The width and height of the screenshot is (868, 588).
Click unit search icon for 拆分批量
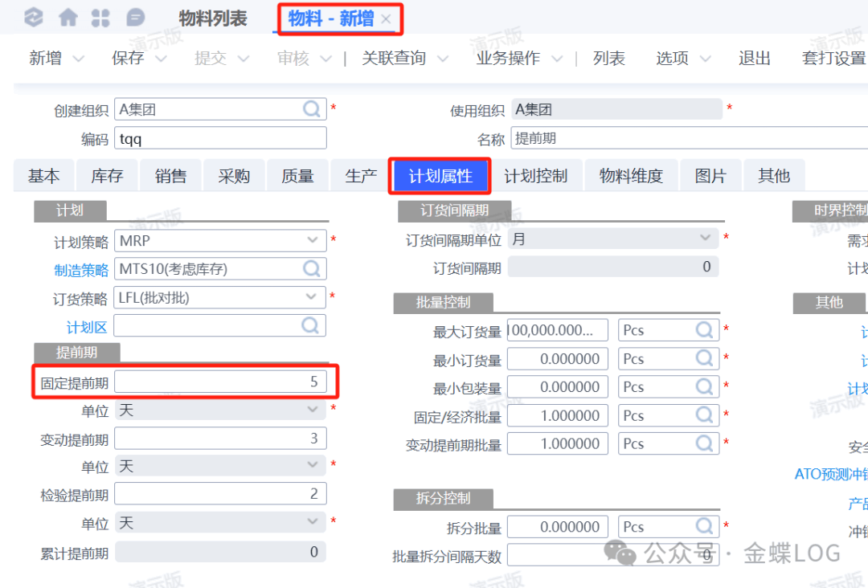click(x=705, y=527)
